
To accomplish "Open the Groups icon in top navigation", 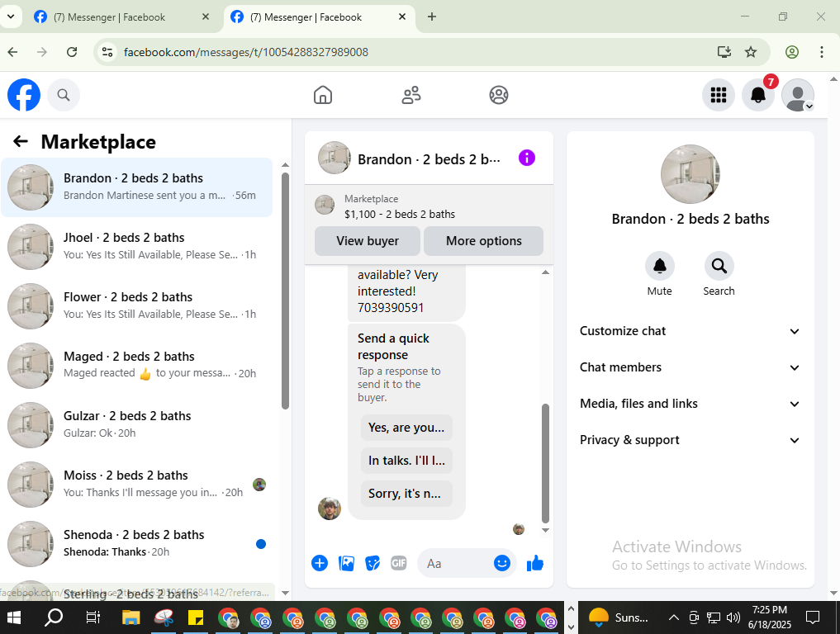I will pos(499,95).
